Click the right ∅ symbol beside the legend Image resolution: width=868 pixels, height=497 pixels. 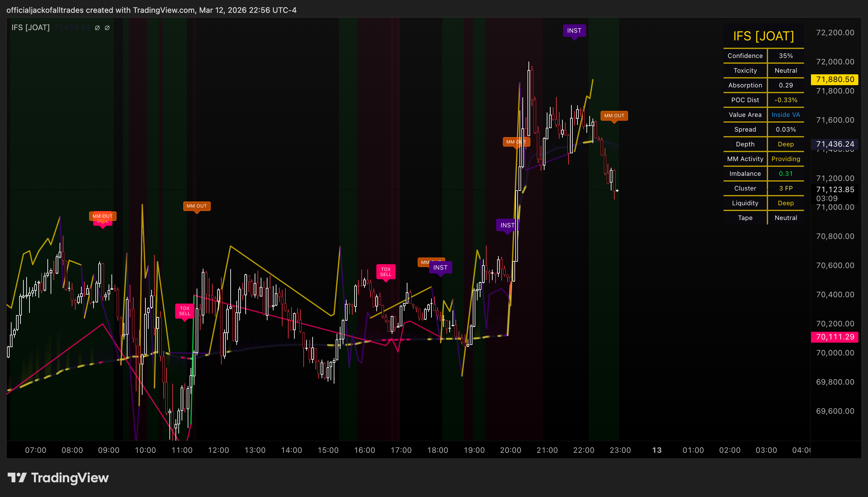pyautogui.click(x=107, y=28)
